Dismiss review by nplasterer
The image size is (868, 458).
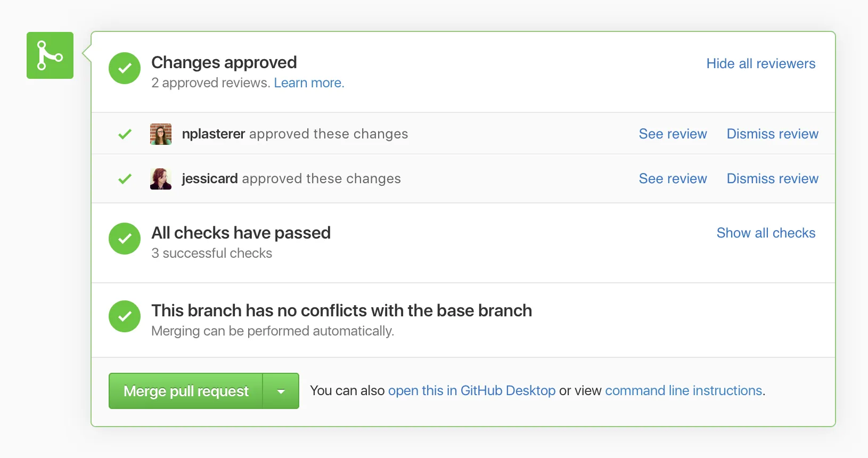(772, 134)
